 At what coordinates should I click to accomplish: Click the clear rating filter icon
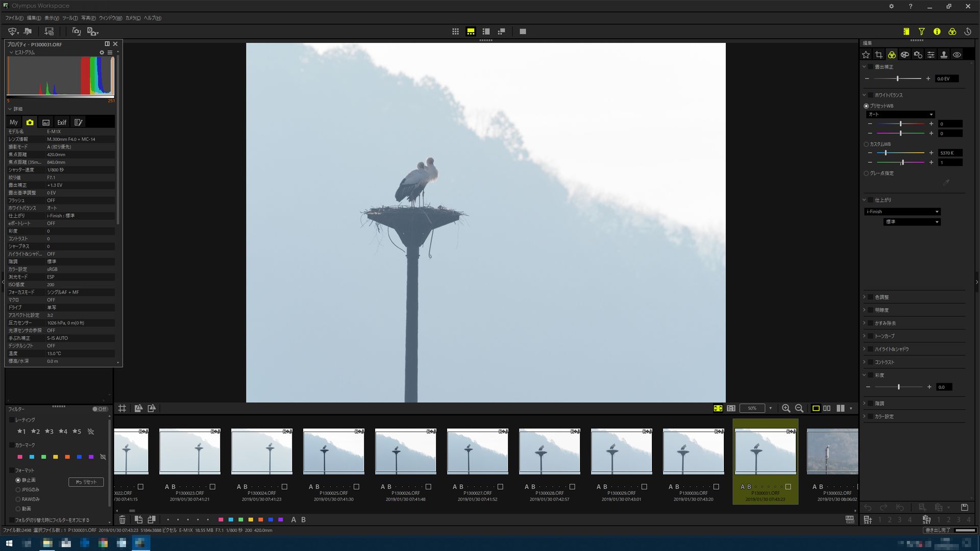click(x=91, y=432)
